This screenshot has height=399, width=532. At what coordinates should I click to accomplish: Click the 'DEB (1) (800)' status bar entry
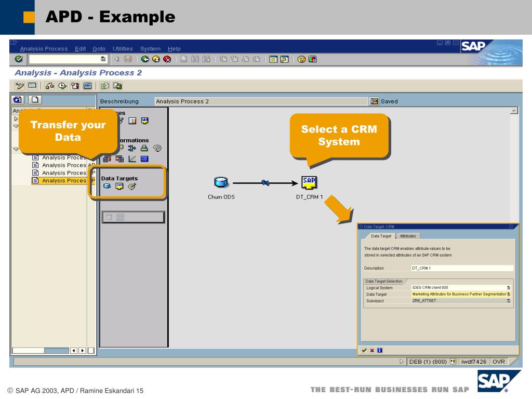(x=428, y=362)
